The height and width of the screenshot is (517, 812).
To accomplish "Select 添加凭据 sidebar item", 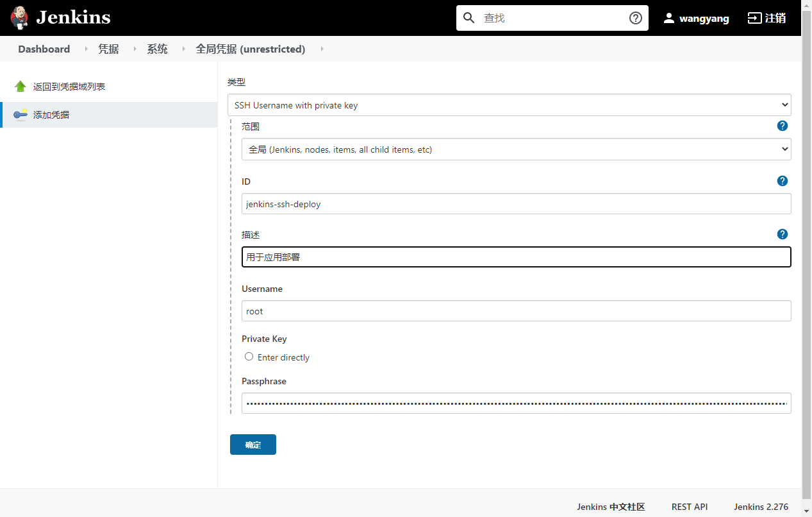I will 109,115.
